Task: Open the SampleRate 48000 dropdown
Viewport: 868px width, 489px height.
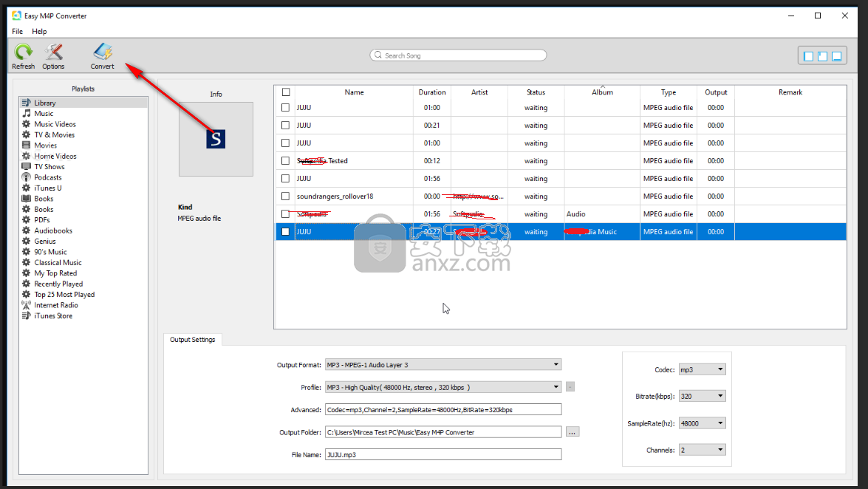Action: click(x=702, y=423)
